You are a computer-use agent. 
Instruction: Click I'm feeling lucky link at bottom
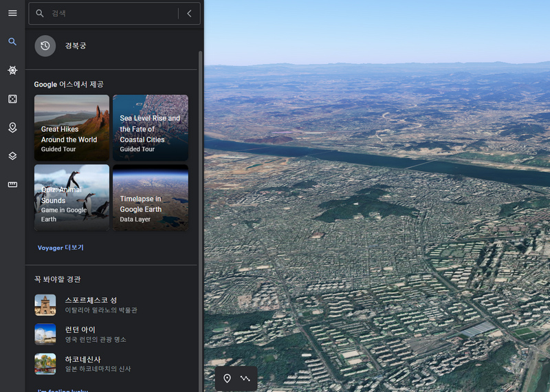click(x=63, y=390)
